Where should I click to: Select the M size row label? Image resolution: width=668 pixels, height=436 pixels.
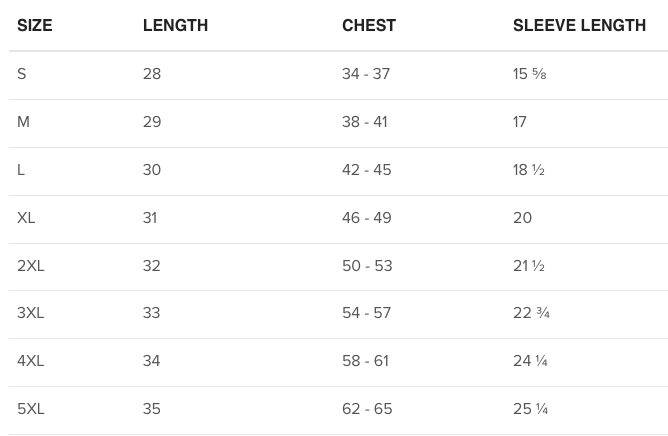click(24, 122)
